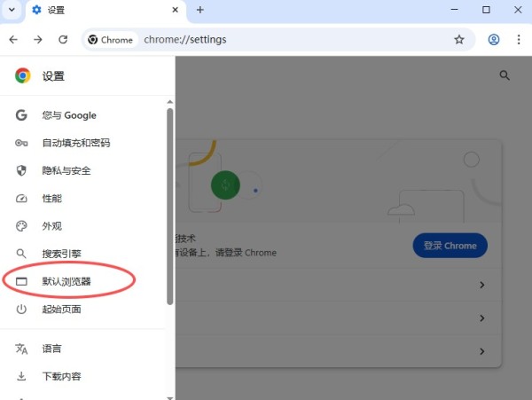The image size is (532, 400).
Task: Open the tab search dropdown arrow
Action: [12, 10]
